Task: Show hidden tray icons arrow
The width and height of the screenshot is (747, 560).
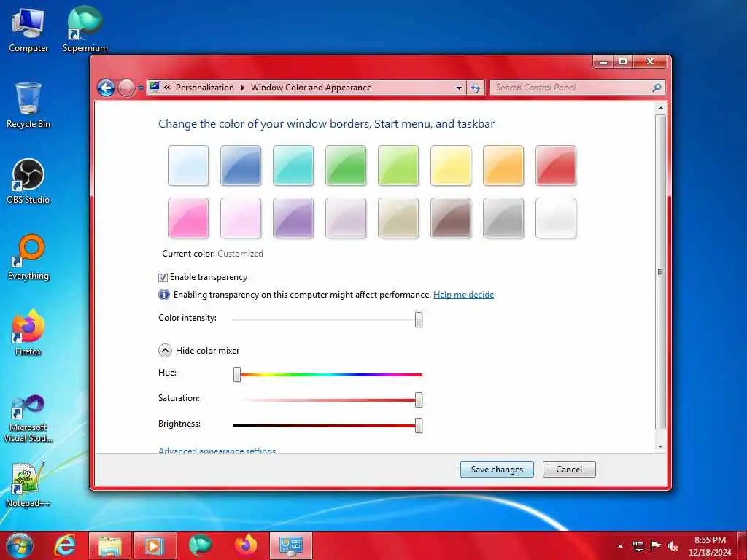Action: tap(620, 546)
